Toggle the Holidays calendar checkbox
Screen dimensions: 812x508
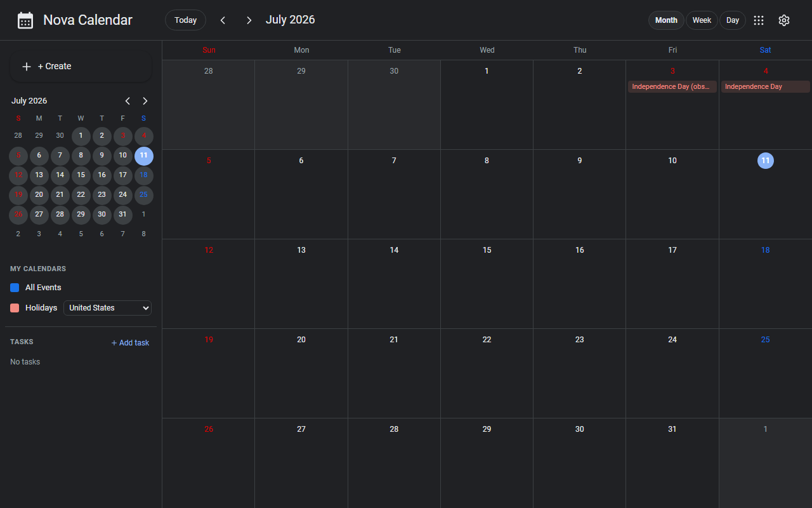[15, 308]
